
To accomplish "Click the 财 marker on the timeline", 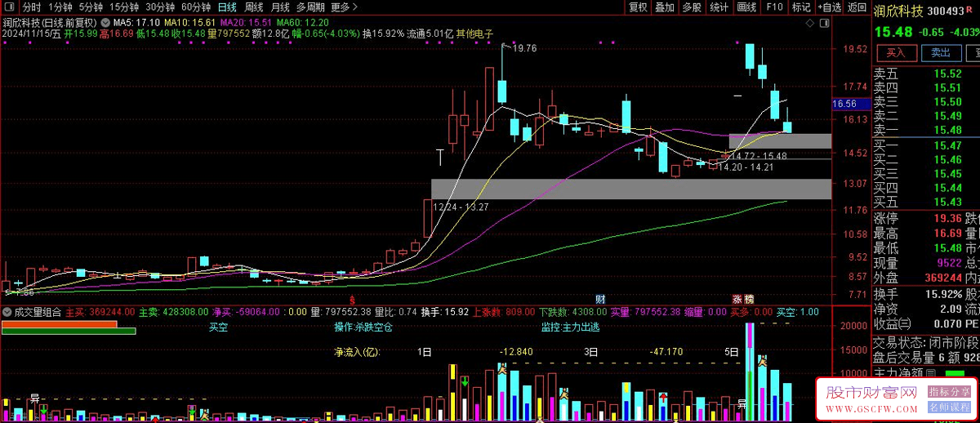I will coord(600,298).
